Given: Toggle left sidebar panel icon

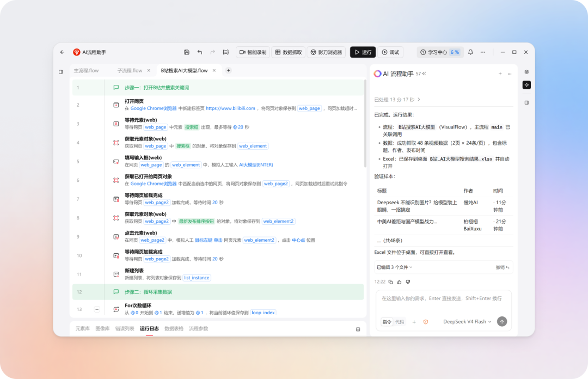Looking at the screenshot, I should point(61,72).
